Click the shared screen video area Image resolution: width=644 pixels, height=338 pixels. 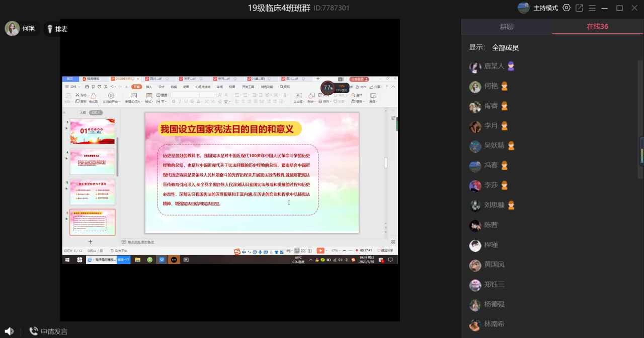click(x=230, y=170)
